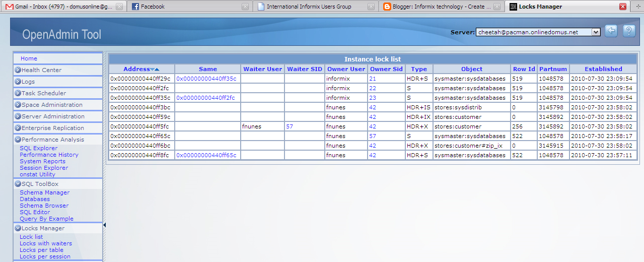Open System Reports link
Image resolution: width=644 pixels, height=262 pixels.
(43, 161)
